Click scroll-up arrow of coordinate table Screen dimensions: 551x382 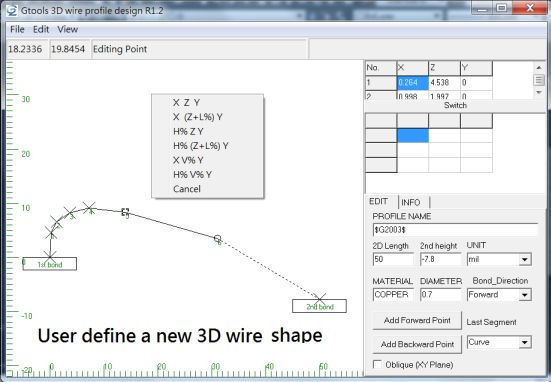(539, 67)
